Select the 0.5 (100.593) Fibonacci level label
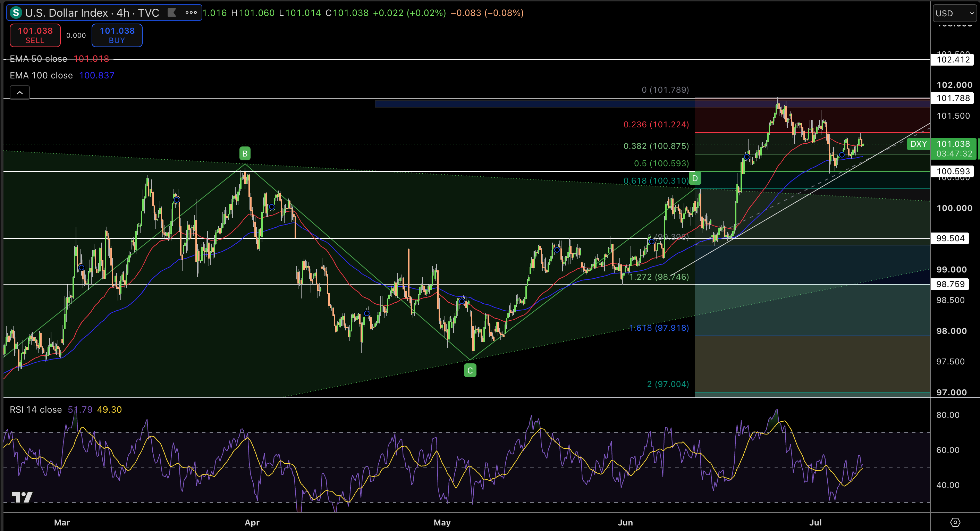Image resolution: width=980 pixels, height=531 pixels. click(661, 163)
